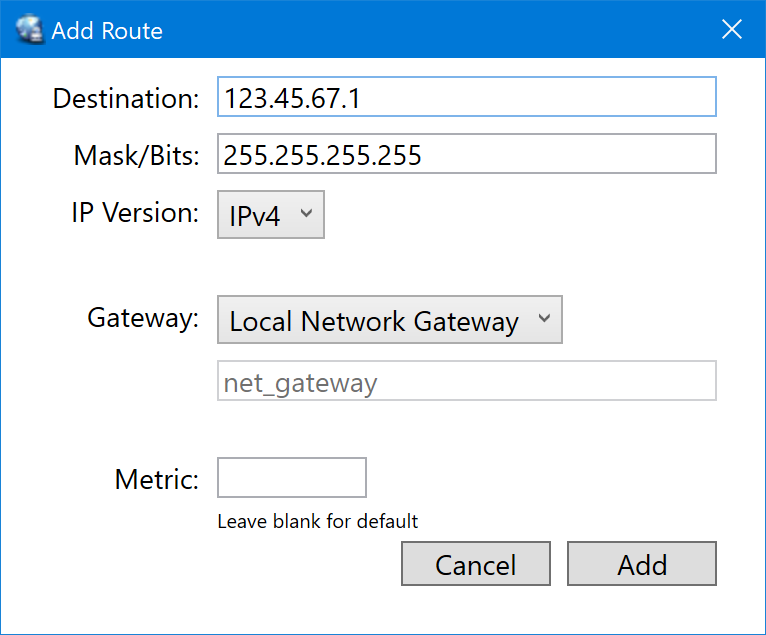Focus the empty Metric input box
The width and height of the screenshot is (766, 635).
coord(292,478)
